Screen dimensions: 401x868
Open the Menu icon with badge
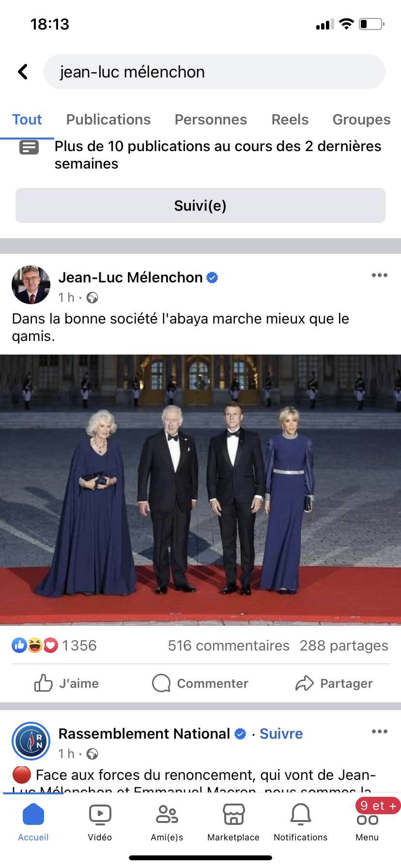click(x=368, y=820)
